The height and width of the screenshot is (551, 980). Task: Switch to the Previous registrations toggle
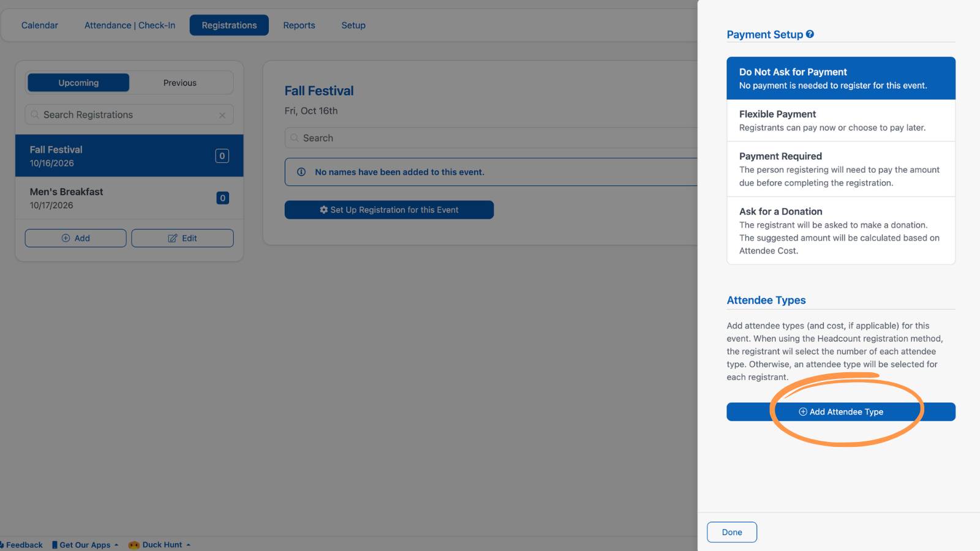tap(180, 83)
